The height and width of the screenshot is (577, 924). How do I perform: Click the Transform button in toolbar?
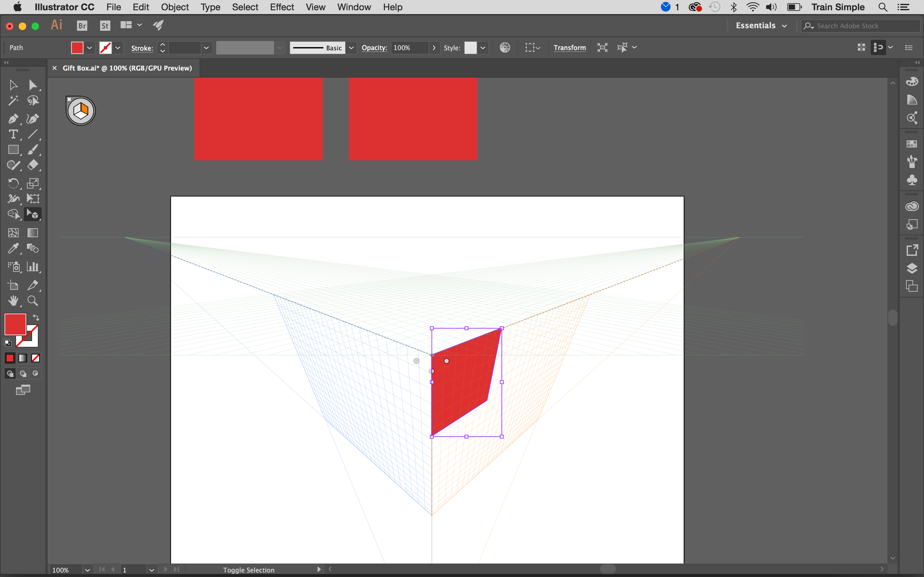tap(569, 47)
